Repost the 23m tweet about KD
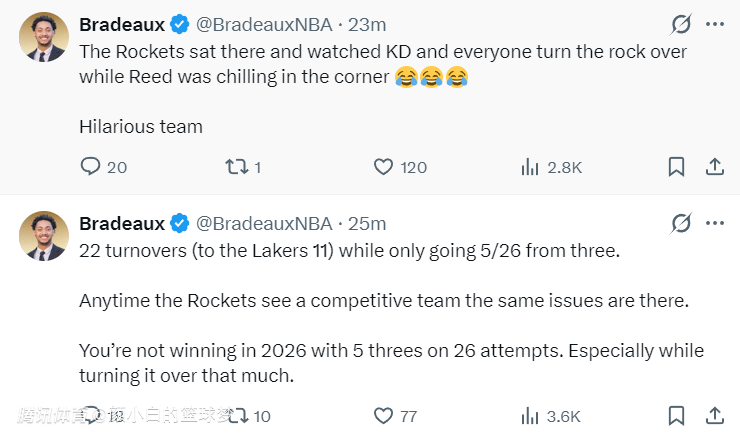Screen dimensions: 740x439 pyautogui.click(x=232, y=167)
